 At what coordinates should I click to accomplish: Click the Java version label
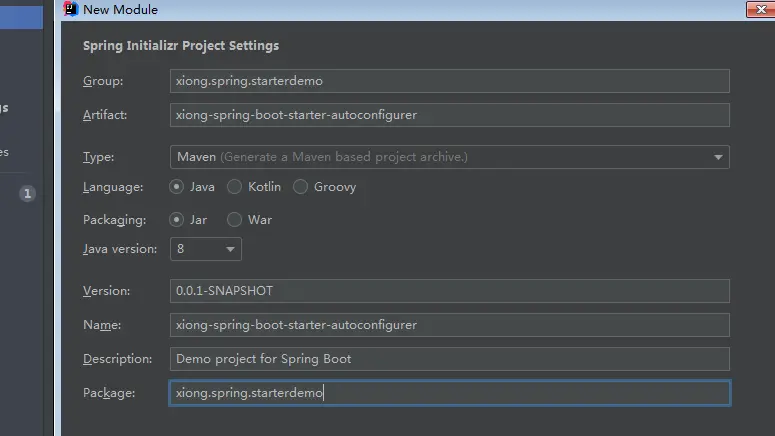pyautogui.click(x=120, y=249)
